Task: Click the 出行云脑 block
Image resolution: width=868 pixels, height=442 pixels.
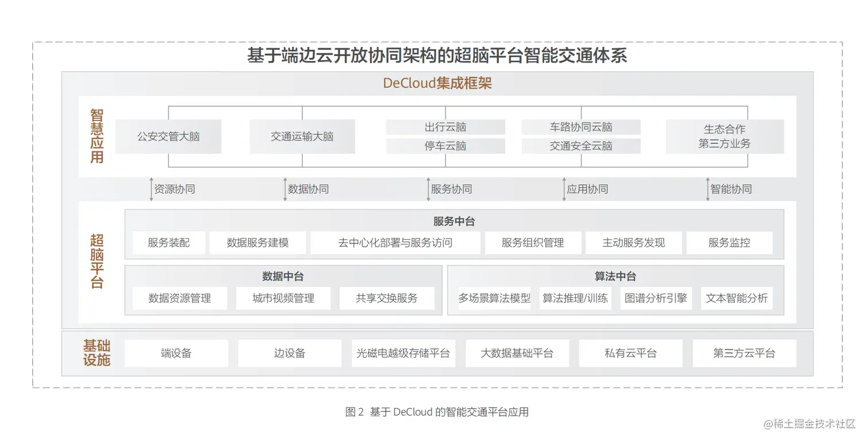Action: [445, 127]
